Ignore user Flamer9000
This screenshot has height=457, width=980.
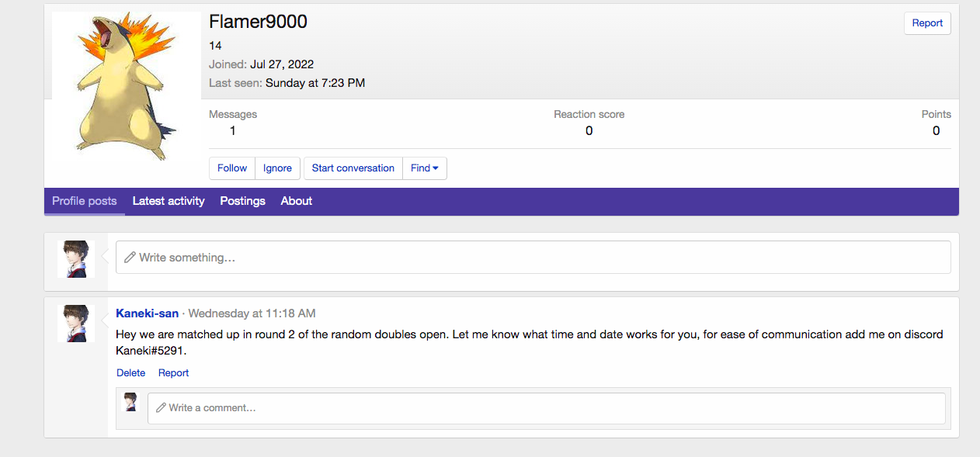(277, 168)
